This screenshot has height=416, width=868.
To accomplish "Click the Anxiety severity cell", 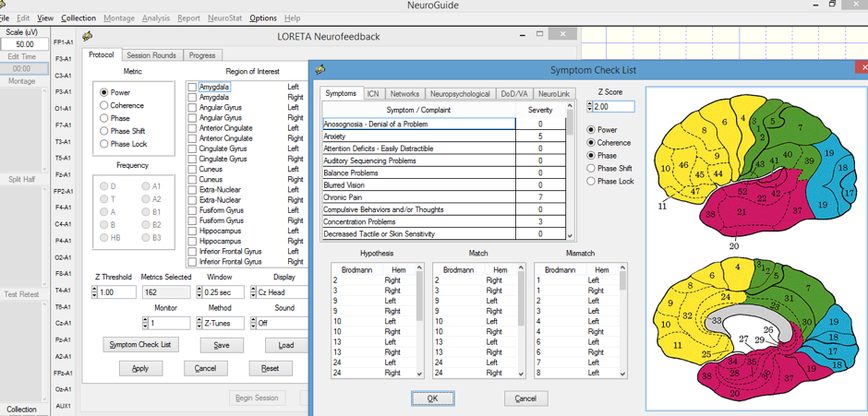I will click(x=540, y=137).
